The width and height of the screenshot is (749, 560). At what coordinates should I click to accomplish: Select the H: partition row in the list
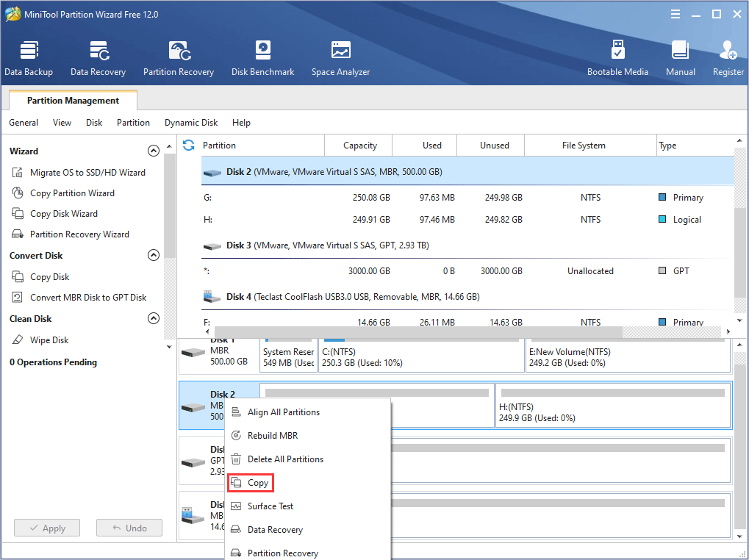pyautogui.click(x=467, y=219)
